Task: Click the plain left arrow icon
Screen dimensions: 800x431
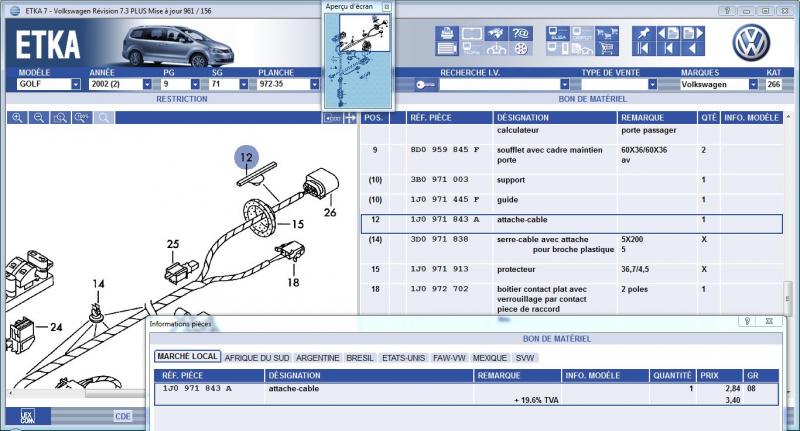Action: pos(693,49)
